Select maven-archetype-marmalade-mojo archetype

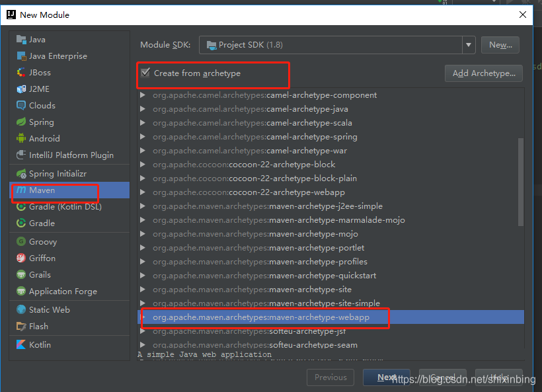330,220
